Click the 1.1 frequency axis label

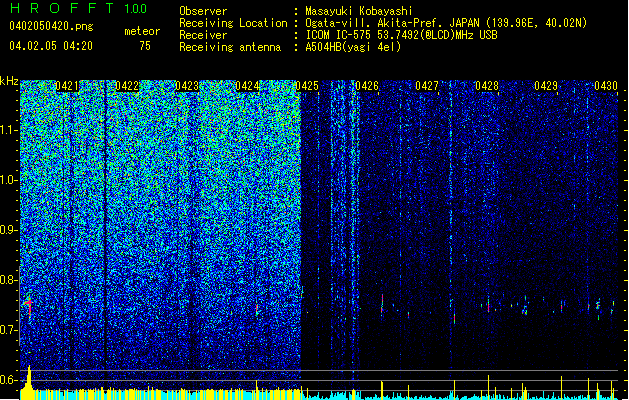point(9,130)
